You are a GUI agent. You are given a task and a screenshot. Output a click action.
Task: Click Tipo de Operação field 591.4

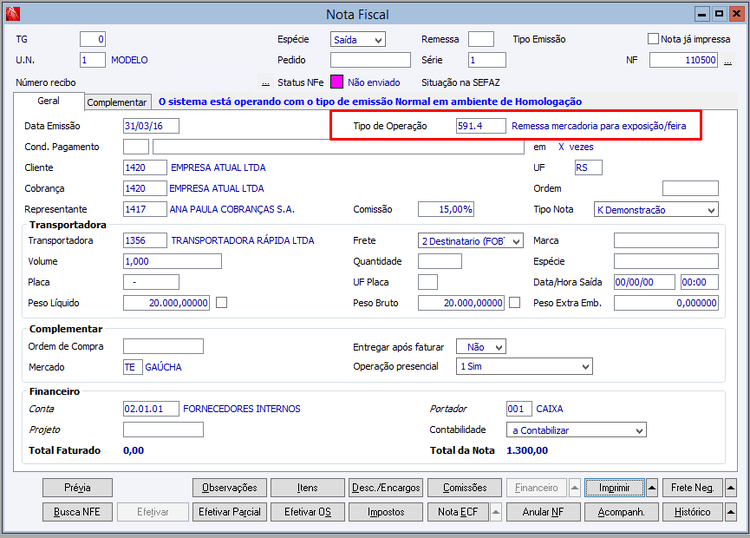point(481,126)
